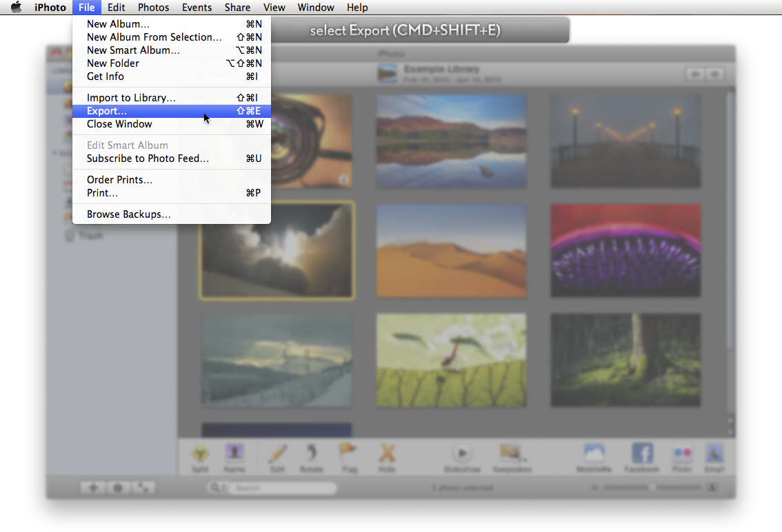
Task: Select the snowy landscape photo
Action: click(x=277, y=360)
